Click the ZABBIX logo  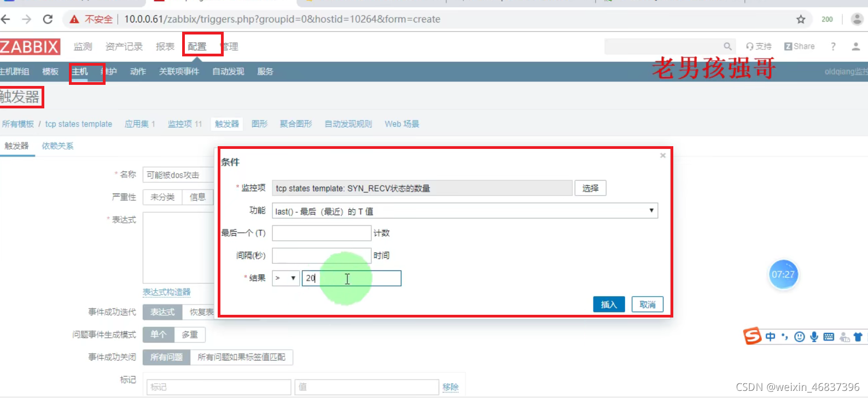pyautogui.click(x=30, y=47)
